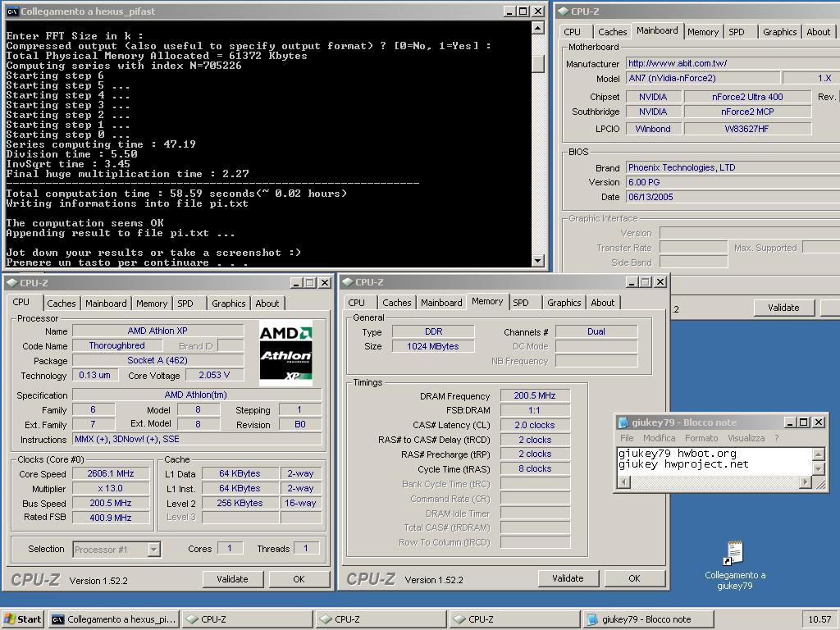Click the Channels Dual value field

[596, 331]
